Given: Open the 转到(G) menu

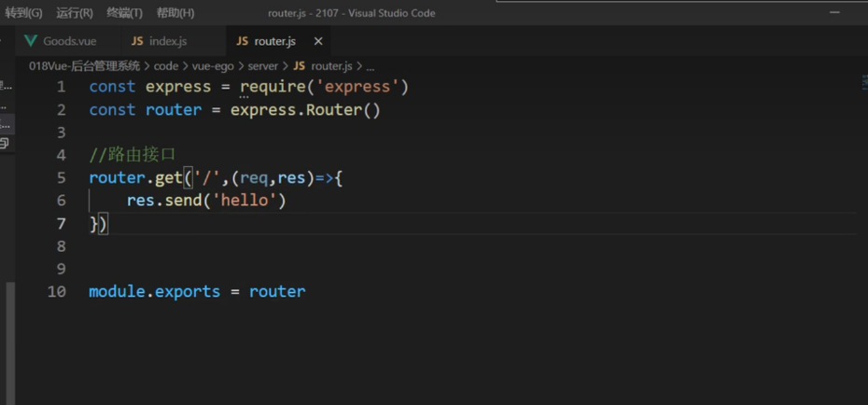Looking at the screenshot, I should [23, 13].
